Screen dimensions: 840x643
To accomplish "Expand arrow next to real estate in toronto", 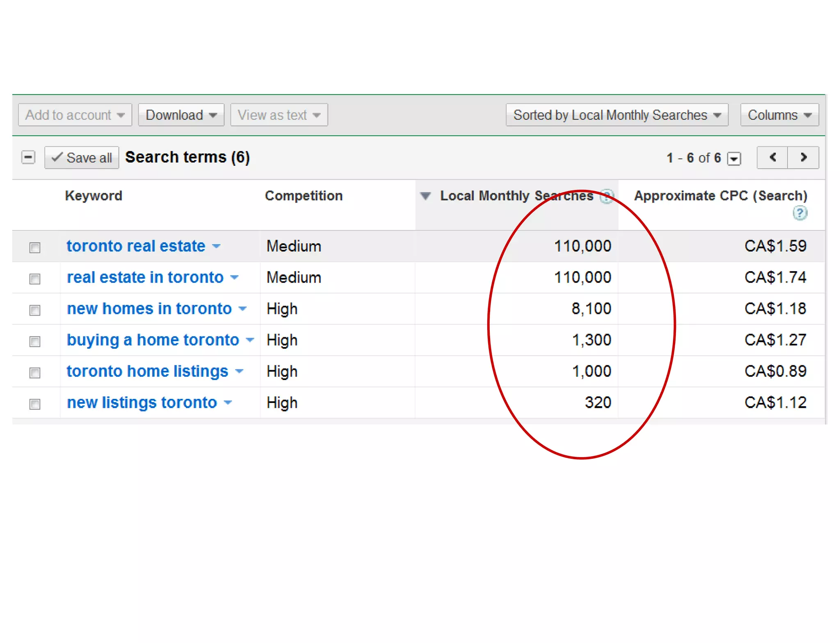I will point(234,277).
